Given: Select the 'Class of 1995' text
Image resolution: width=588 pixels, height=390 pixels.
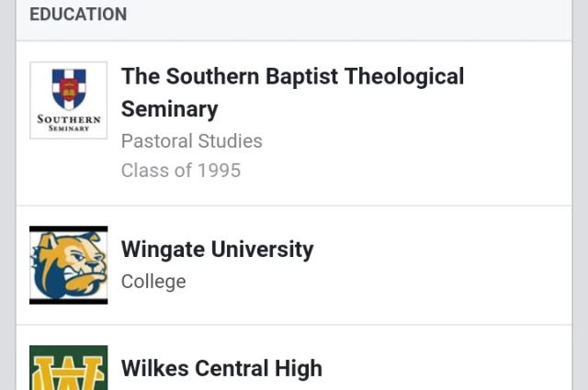Looking at the screenshot, I should pyautogui.click(x=180, y=170).
